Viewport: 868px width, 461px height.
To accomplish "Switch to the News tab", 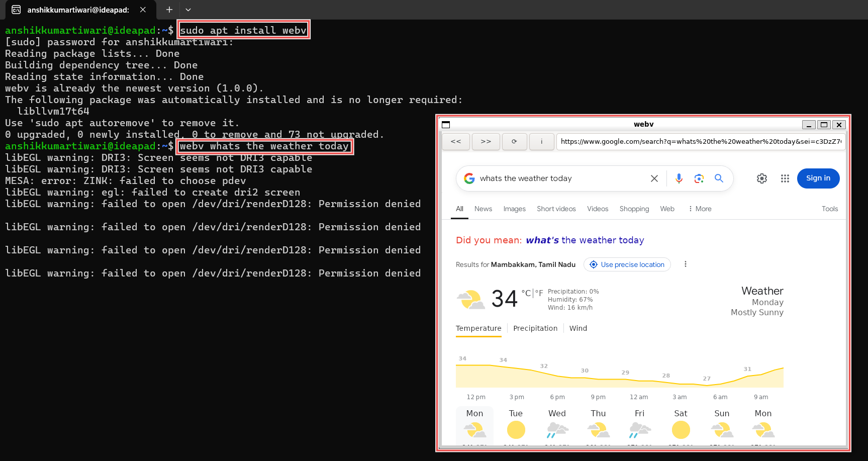I will 483,208.
